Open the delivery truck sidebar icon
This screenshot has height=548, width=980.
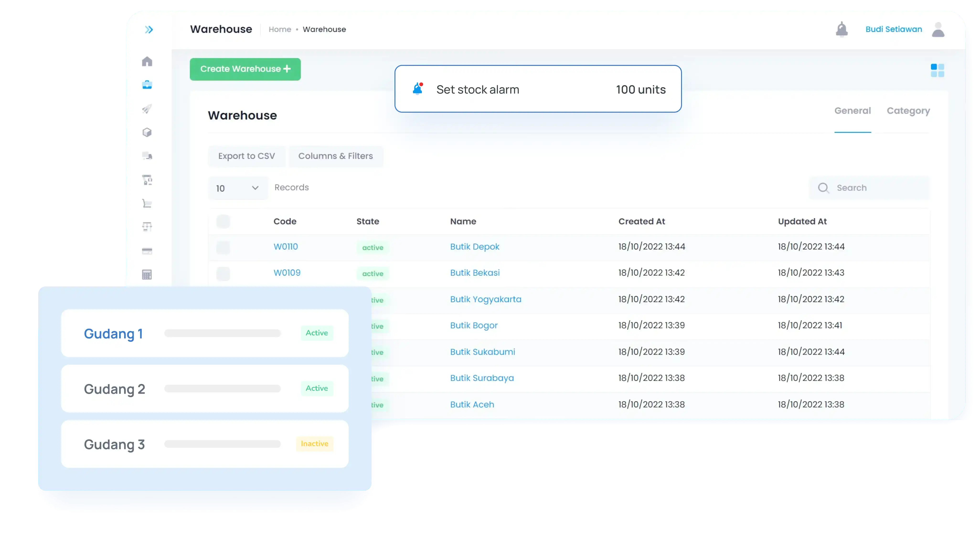[147, 156]
